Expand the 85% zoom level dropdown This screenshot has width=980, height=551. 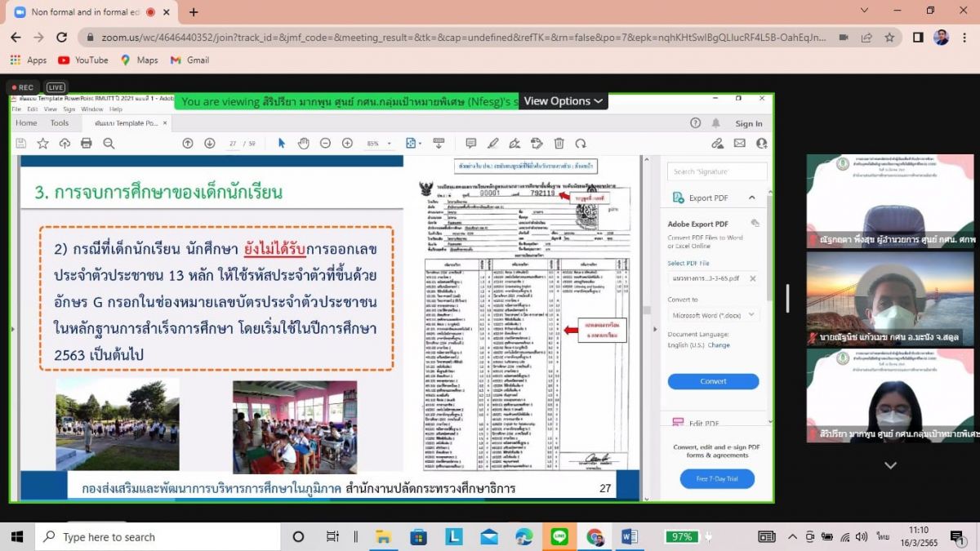coord(378,144)
